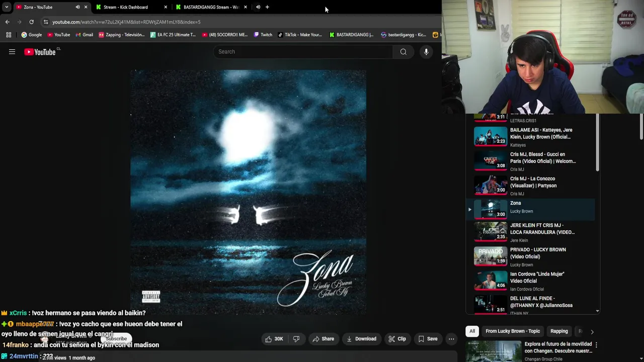
Task: Open the tab search dropdown arrow
Action: click(6, 7)
